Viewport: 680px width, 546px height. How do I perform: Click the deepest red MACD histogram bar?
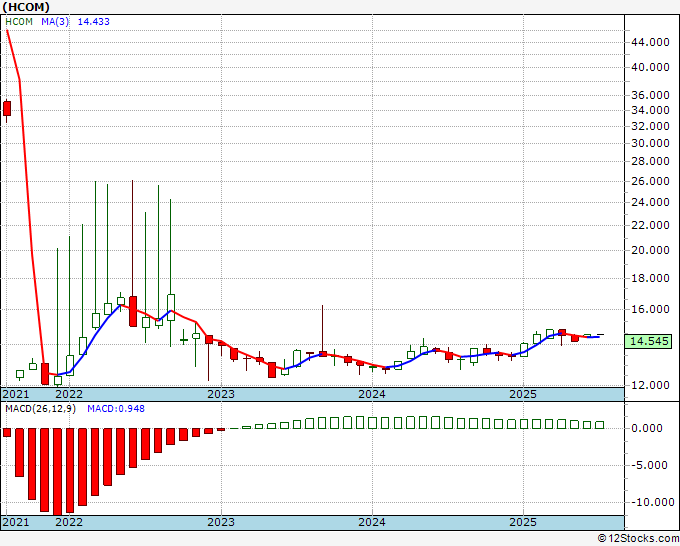[x=57, y=472]
